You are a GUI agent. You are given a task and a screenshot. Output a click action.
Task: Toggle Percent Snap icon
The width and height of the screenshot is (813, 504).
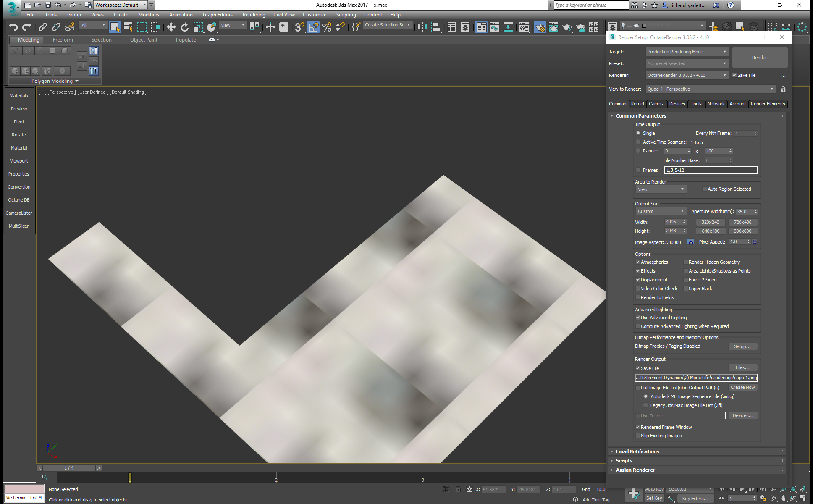coord(327,27)
